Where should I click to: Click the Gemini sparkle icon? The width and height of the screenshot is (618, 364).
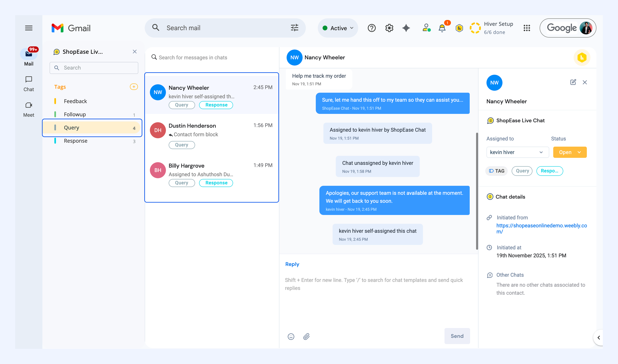click(x=406, y=28)
